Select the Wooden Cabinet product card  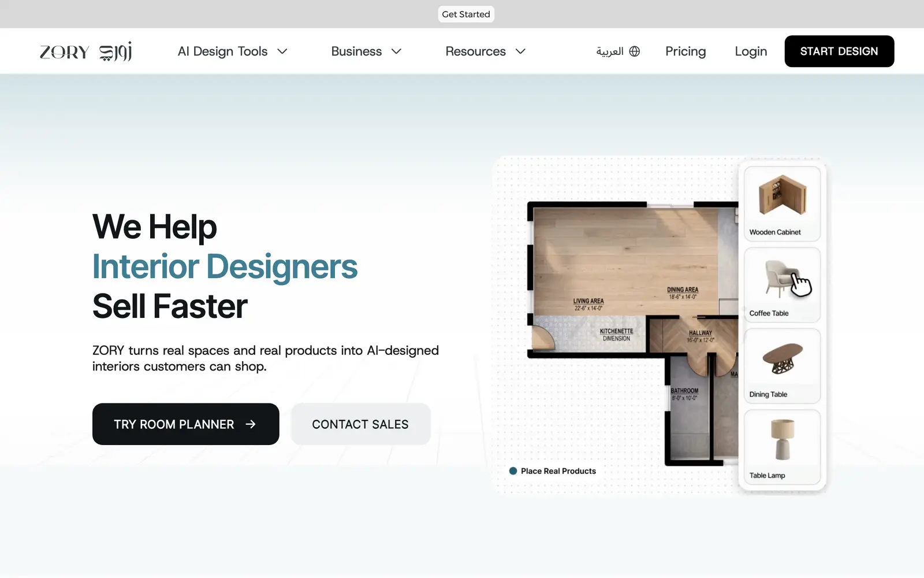coord(782,203)
